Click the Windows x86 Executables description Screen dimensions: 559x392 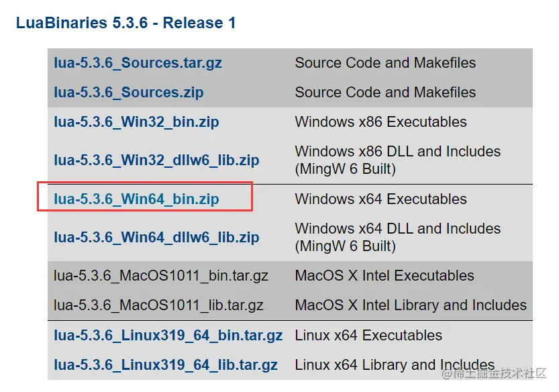point(380,122)
